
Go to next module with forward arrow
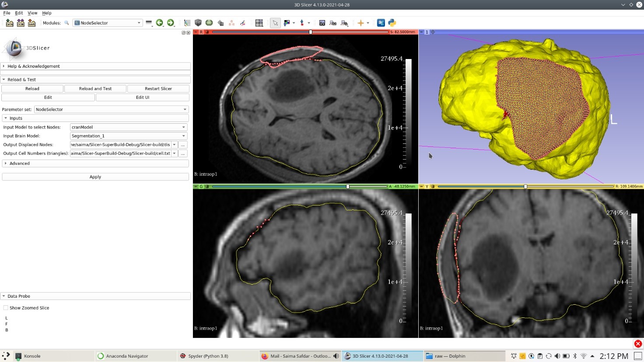pyautogui.click(x=170, y=23)
